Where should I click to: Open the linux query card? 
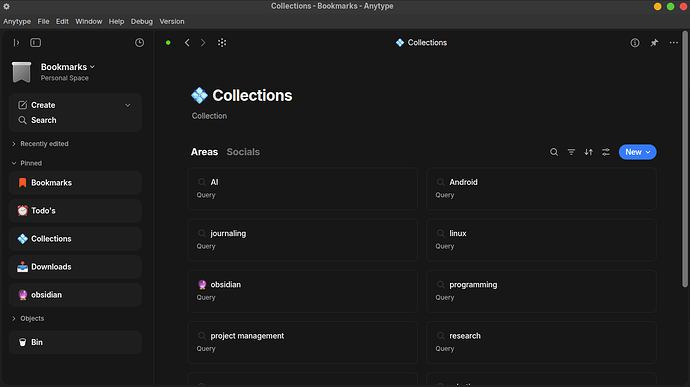point(541,240)
